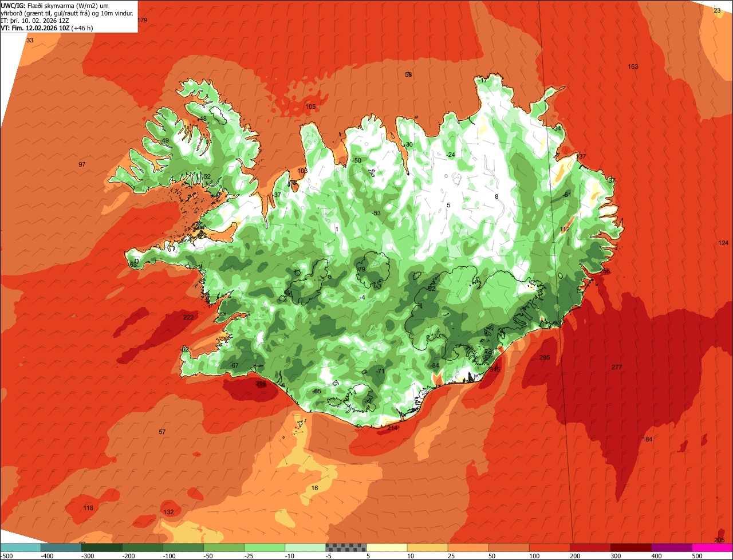Click the map value -71 in south Iceland
This screenshot has height=560, width=733.
pyautogui.click(x=380, y=371)
